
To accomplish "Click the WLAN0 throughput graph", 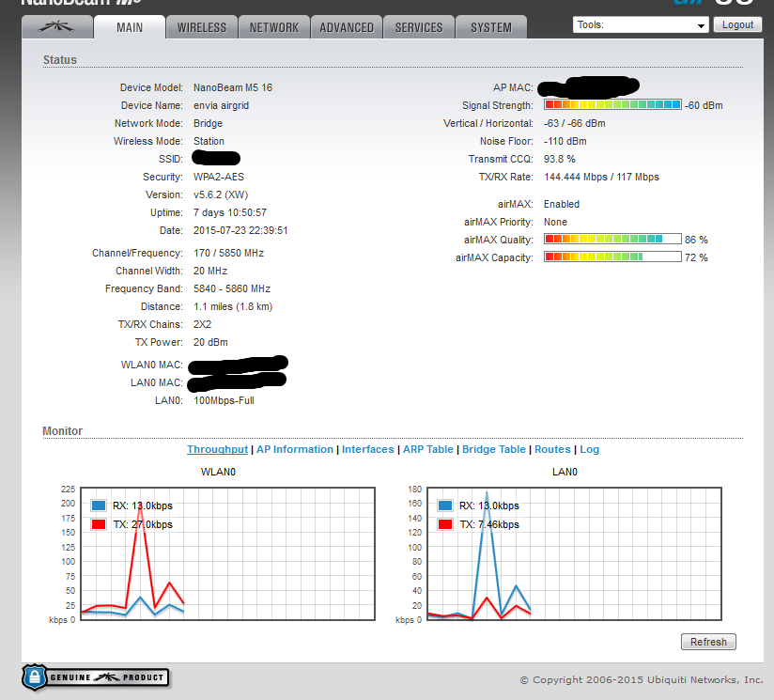I will coord(227,553).
